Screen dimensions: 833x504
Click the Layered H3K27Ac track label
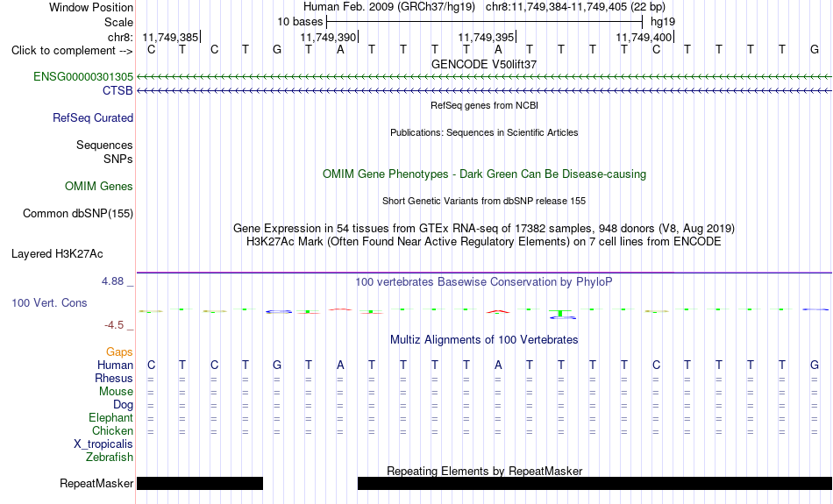57,254
